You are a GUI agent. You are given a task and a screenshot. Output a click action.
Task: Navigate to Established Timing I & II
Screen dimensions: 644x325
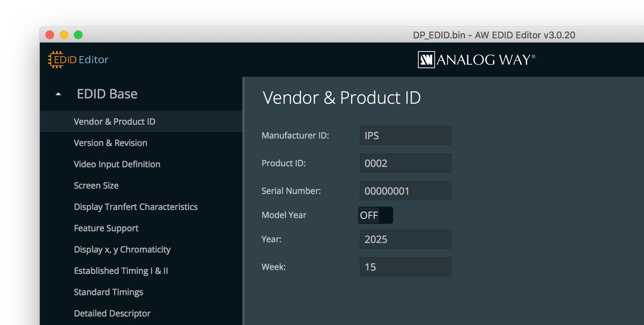coord(121,271)
